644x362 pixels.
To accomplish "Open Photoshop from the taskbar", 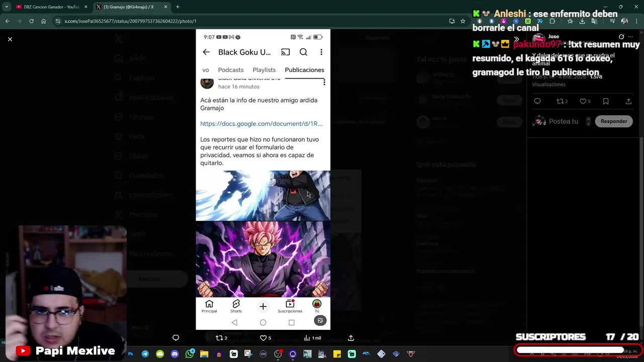I will tap(130, 354).
